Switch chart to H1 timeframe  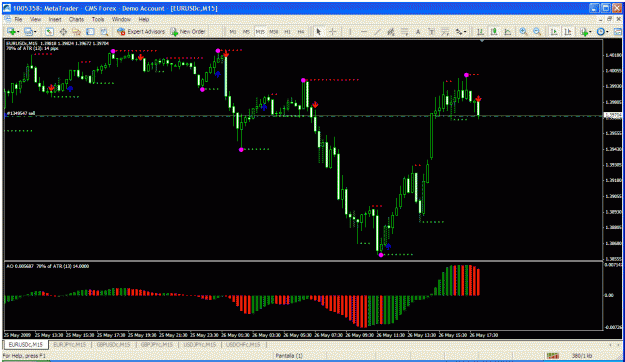[x=287, y=31]
